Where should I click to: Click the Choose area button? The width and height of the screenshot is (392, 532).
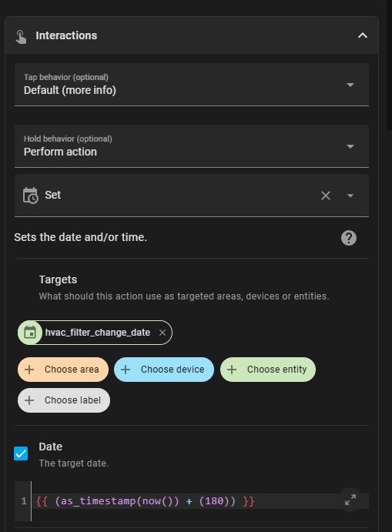63,370
